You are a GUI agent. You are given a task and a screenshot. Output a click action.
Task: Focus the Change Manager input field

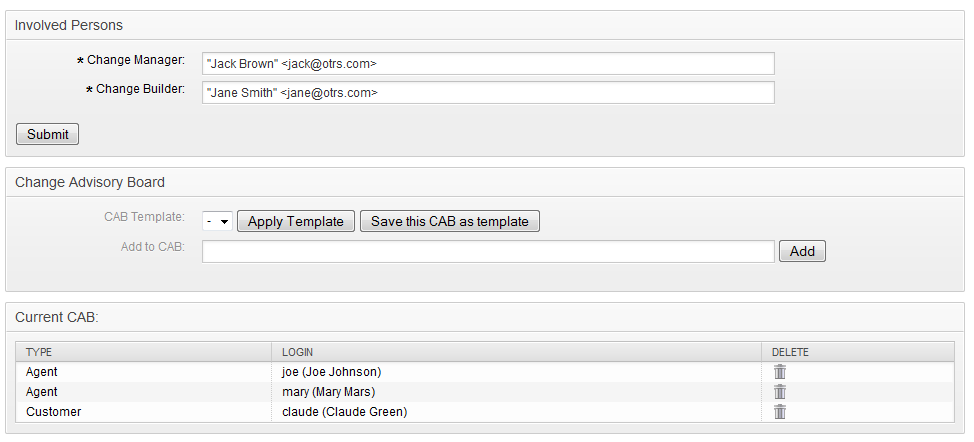tap(488, 64)
